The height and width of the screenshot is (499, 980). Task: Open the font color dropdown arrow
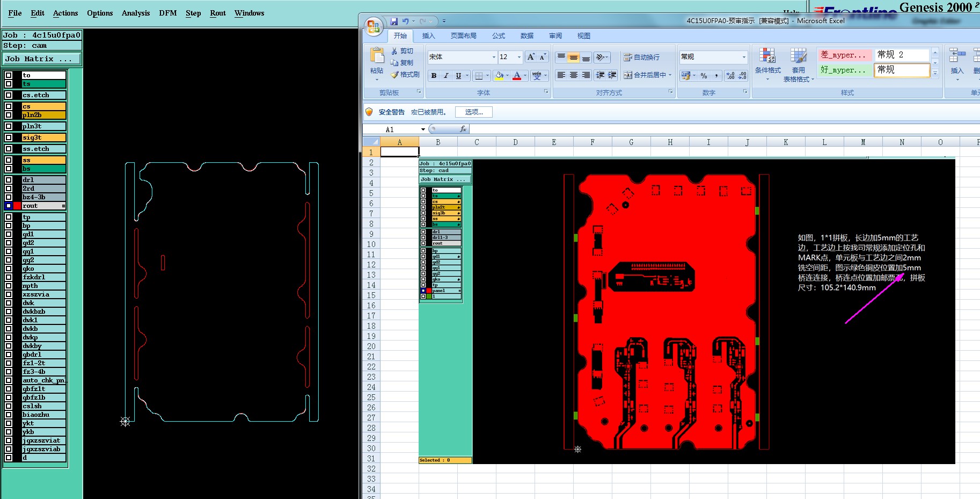525,76
